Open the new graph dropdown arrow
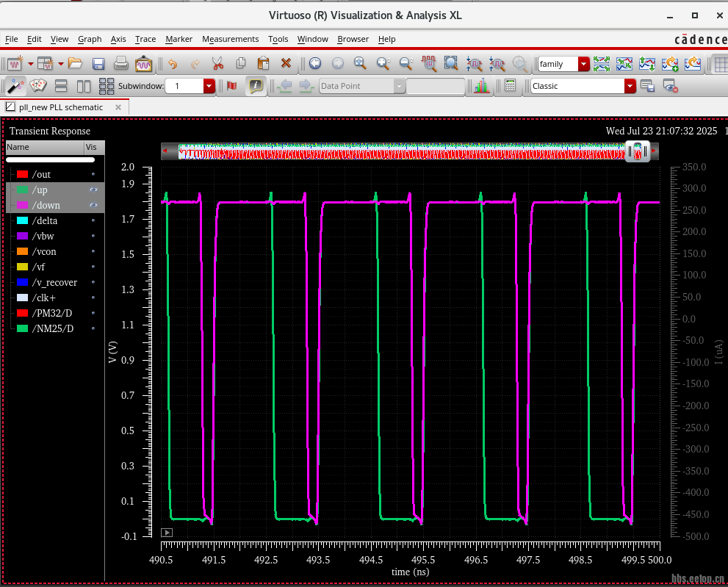The height and width of the screenshot is (587, 728). pos(31,64)
